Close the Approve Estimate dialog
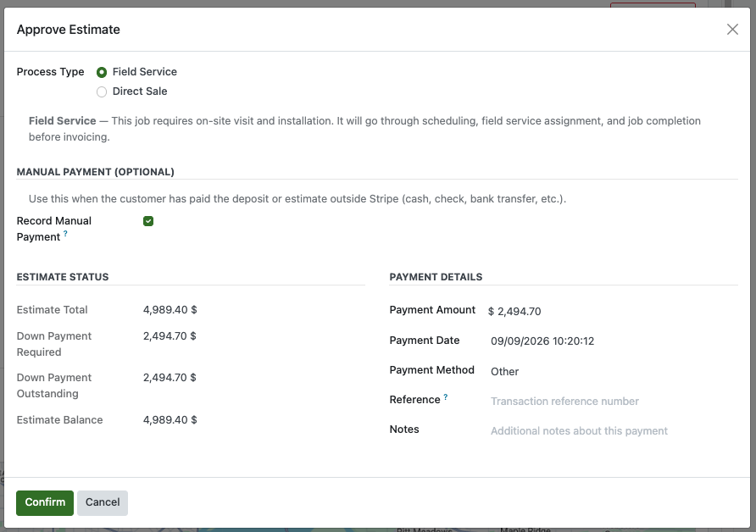The height and width of the screenshot is (532, 756). 732,30
